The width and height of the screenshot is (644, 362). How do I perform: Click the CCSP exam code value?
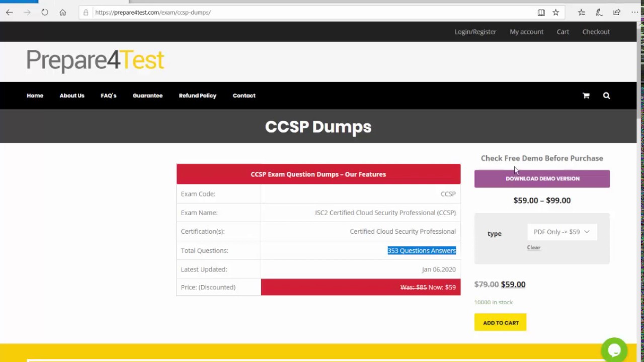coord(448,194)
